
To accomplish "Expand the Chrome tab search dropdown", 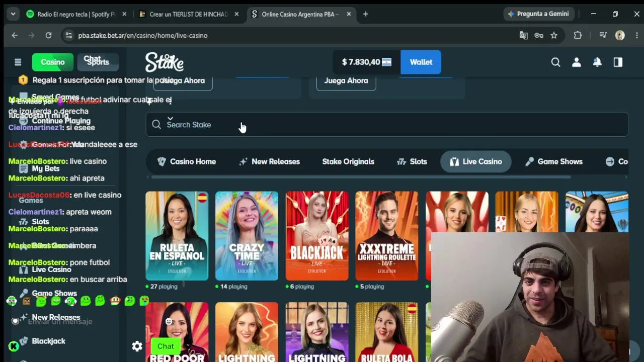I will pos(13,14).
